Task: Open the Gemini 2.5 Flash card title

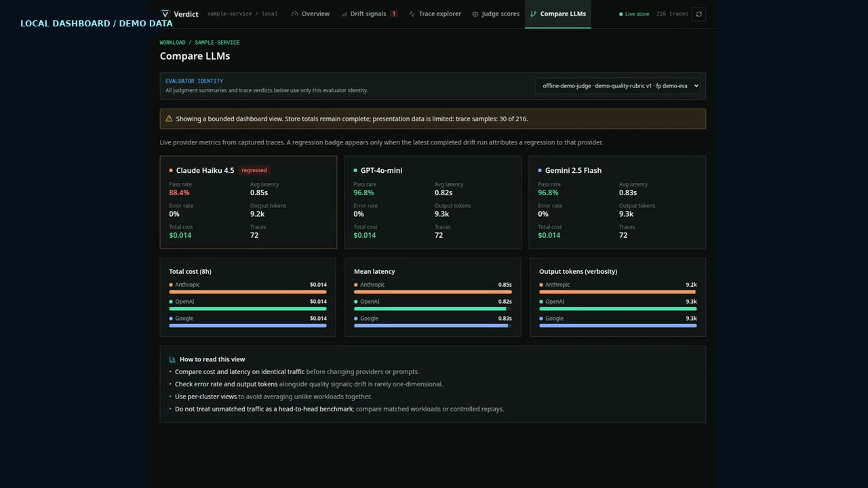Action: pos(573,170)
